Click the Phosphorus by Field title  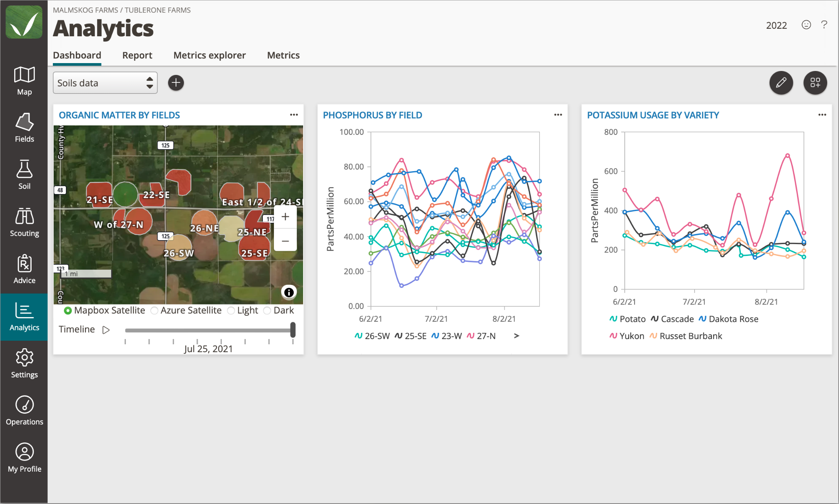[x=373, y=115]
